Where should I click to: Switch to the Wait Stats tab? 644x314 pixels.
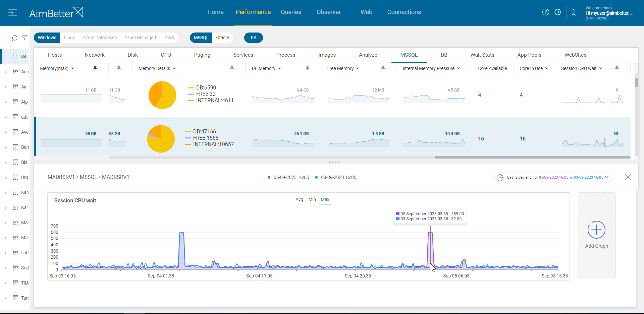tap(482, 55)
